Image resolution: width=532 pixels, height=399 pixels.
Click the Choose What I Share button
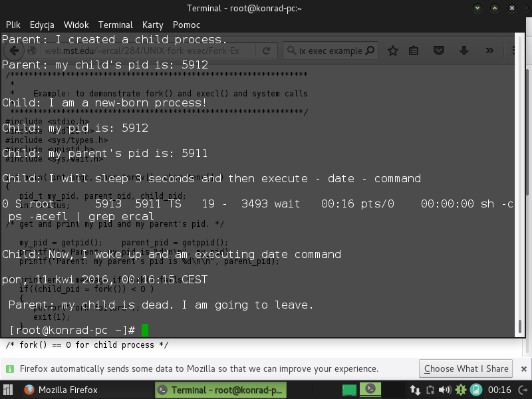click(466, 368)
